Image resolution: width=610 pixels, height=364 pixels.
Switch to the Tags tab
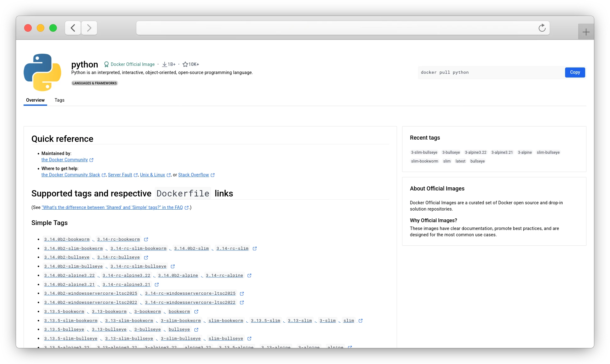click(x=59, y=100)
